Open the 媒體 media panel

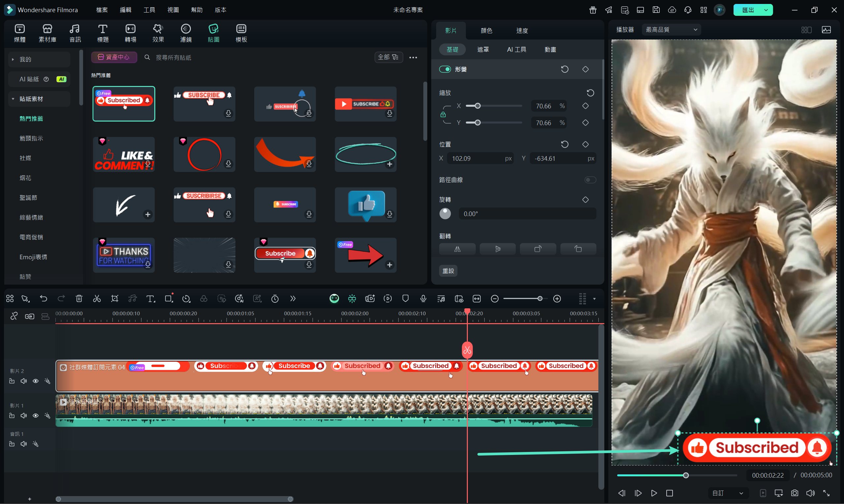point(20,33)
